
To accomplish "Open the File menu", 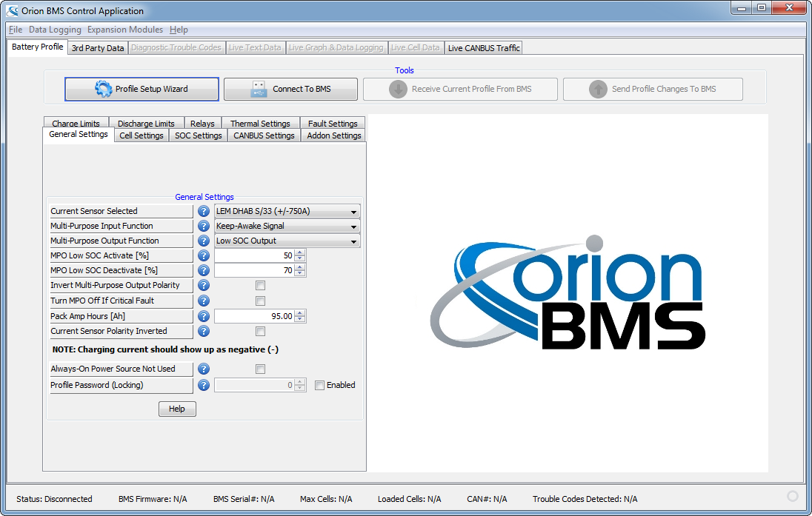I will [x=16, y=30].
